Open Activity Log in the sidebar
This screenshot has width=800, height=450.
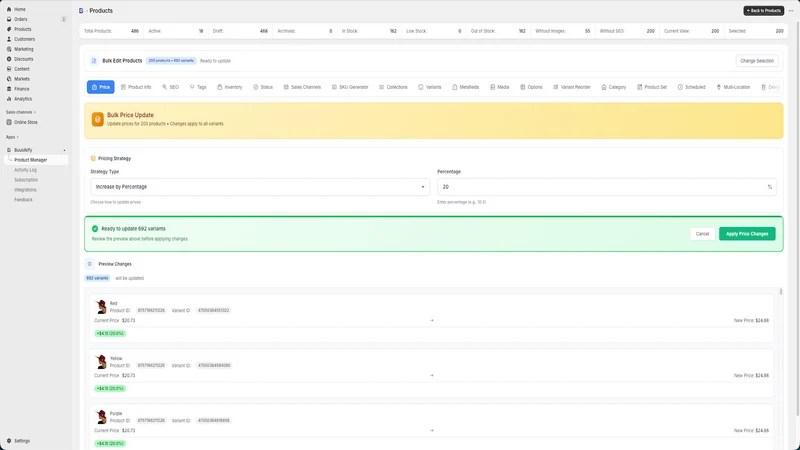click(x=25, y=170)
